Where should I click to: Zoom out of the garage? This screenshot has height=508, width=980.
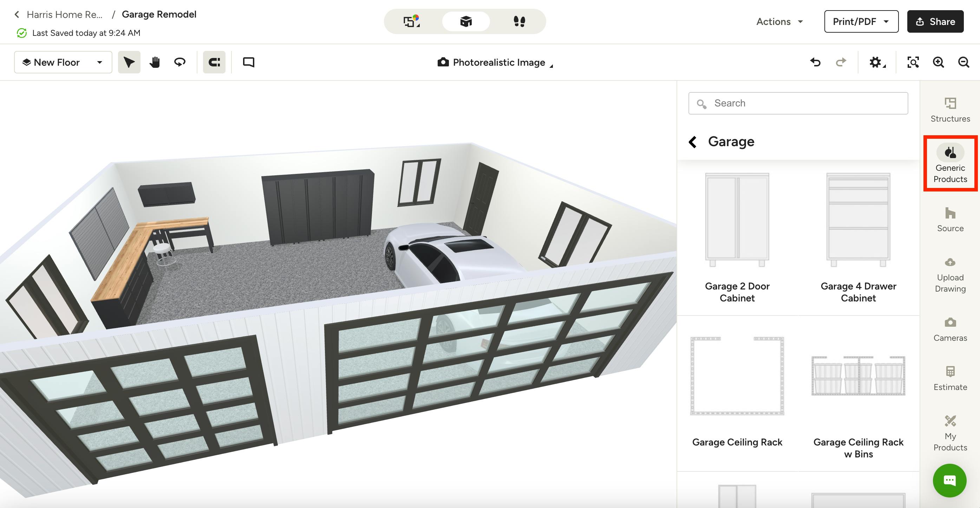click(963, 62)
